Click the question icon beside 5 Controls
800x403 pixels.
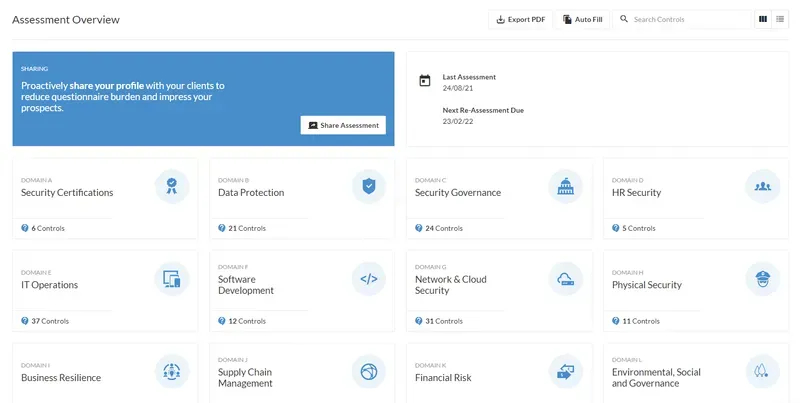click(x=615, y=228)
